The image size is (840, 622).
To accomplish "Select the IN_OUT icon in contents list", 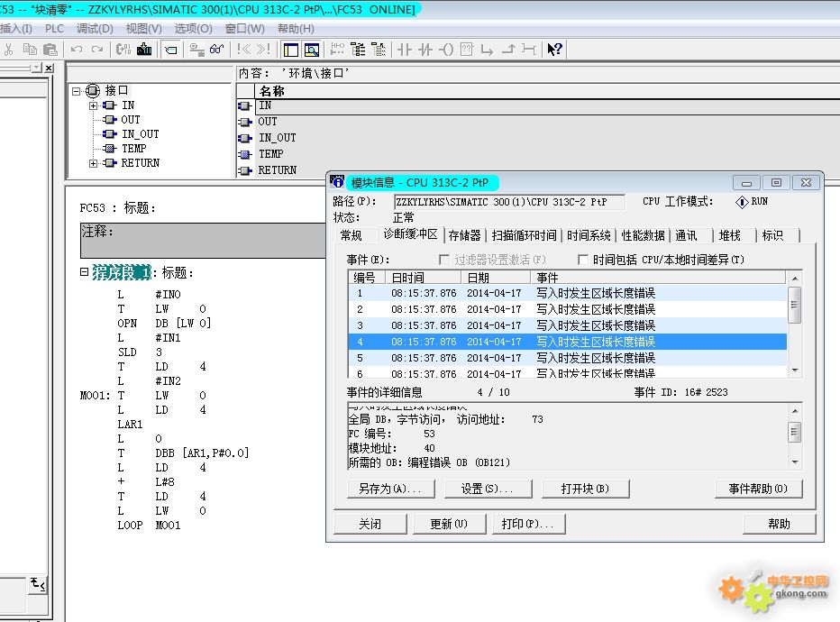I will [245, 139].
